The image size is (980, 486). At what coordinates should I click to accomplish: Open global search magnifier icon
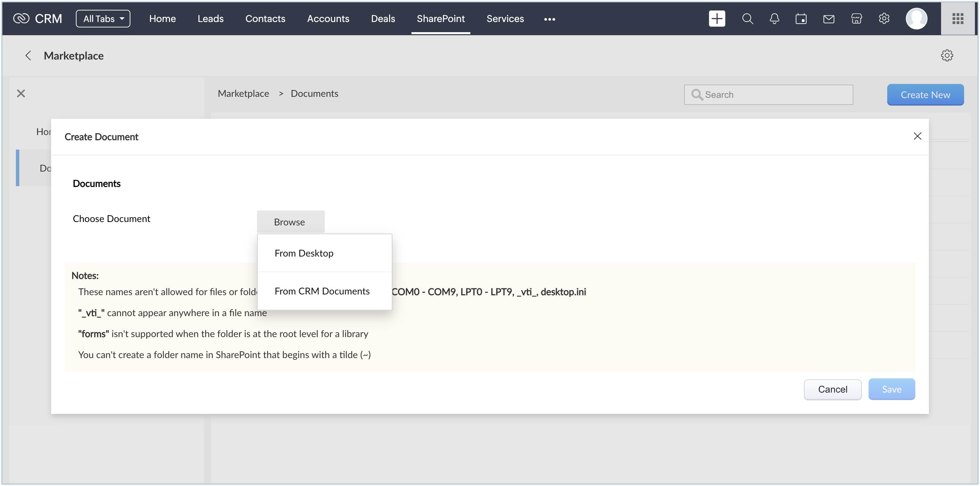click(747, 19)
